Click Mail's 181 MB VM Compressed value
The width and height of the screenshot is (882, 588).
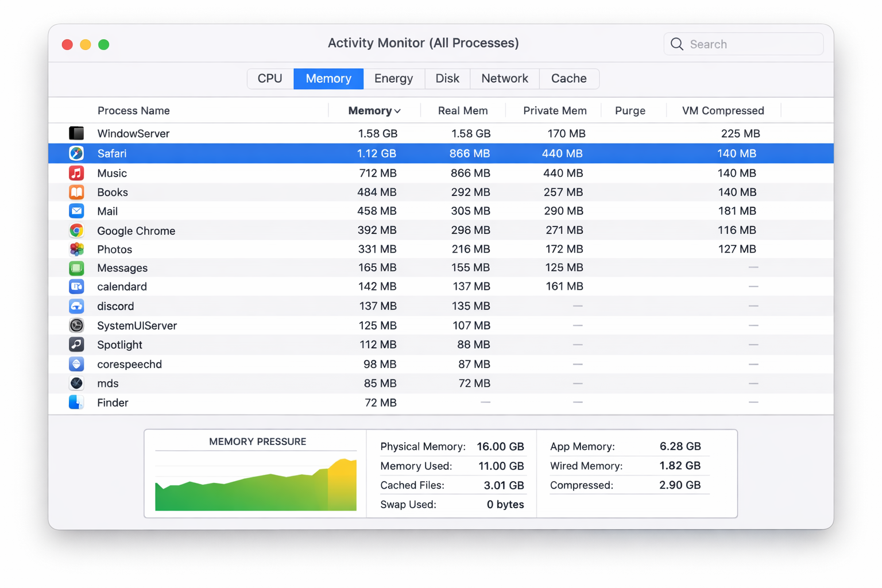pyautogui.click(x=737, y=211)
